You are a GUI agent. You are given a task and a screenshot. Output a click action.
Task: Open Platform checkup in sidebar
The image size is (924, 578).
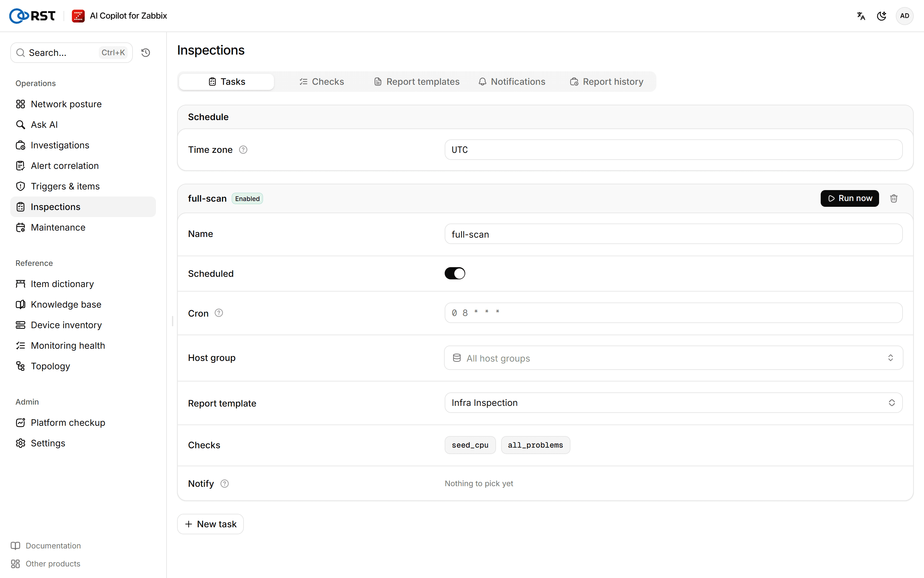[83, 422]
